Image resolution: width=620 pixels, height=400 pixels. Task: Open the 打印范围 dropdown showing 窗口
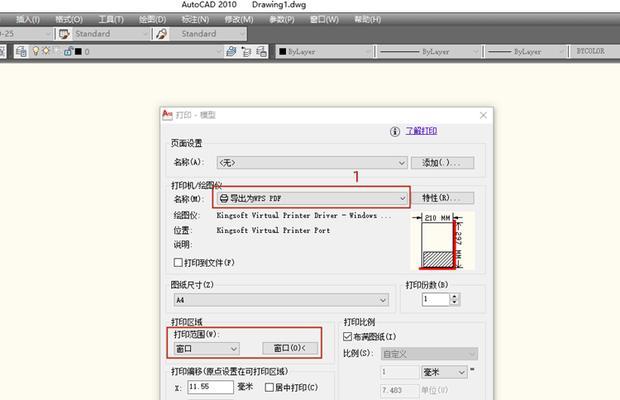[206, 349]
